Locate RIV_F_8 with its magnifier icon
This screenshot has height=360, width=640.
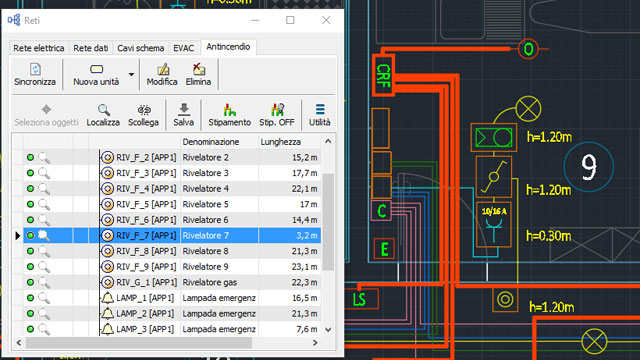pos(44,251)
